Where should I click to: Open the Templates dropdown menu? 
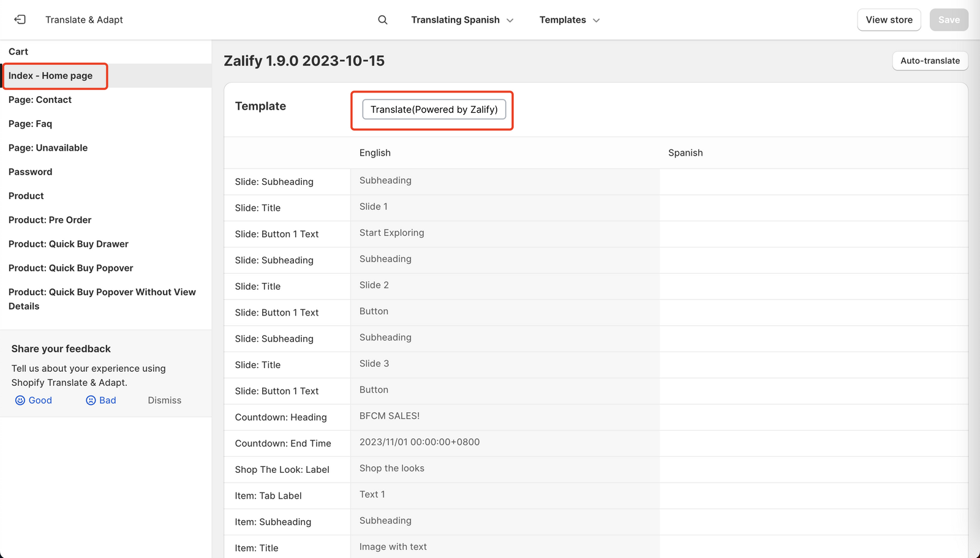click(569, 20)
